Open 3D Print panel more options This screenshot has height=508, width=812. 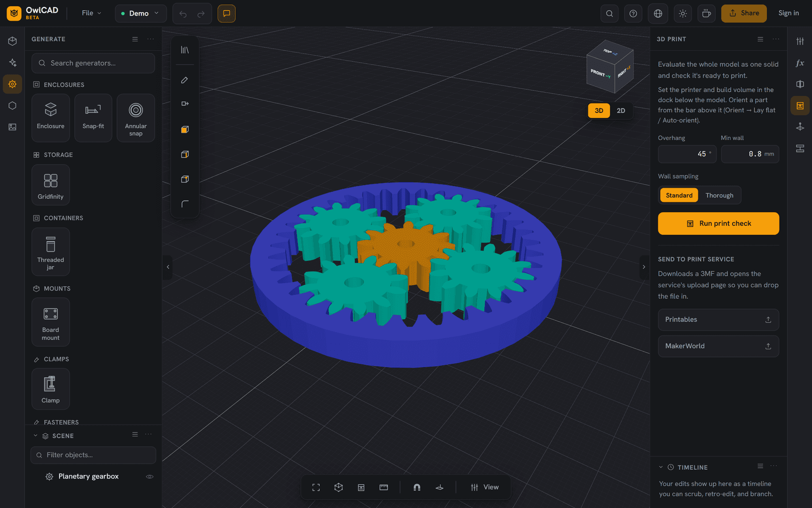[776, 39]
